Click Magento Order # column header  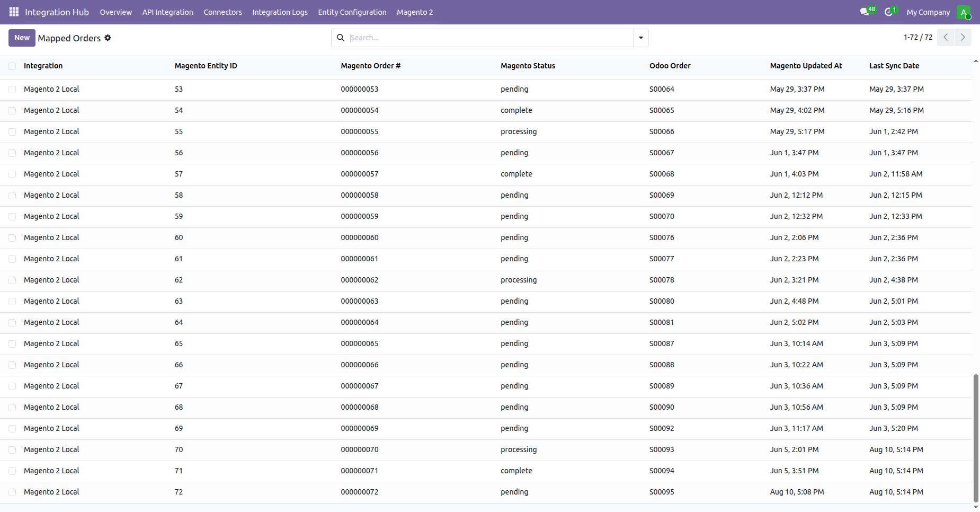(370, 66)
